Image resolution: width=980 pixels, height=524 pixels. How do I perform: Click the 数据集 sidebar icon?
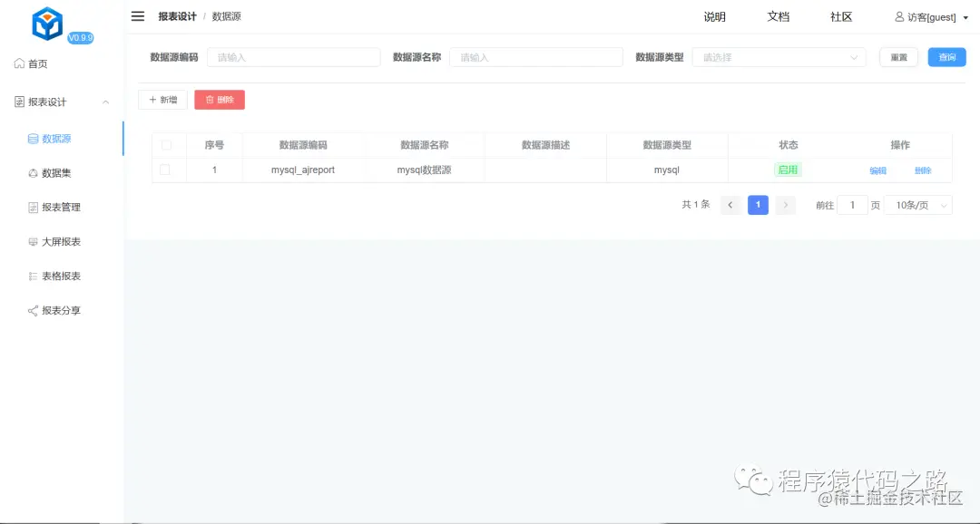click(34, 173)
